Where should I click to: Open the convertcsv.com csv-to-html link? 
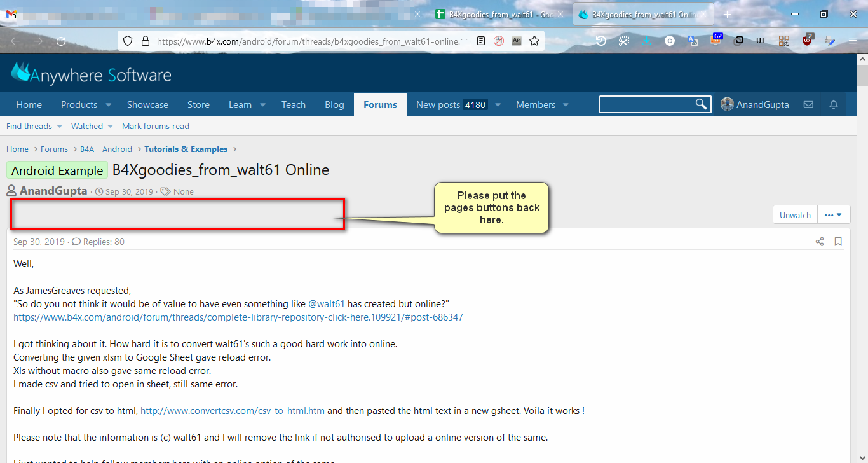click(233, 411)
